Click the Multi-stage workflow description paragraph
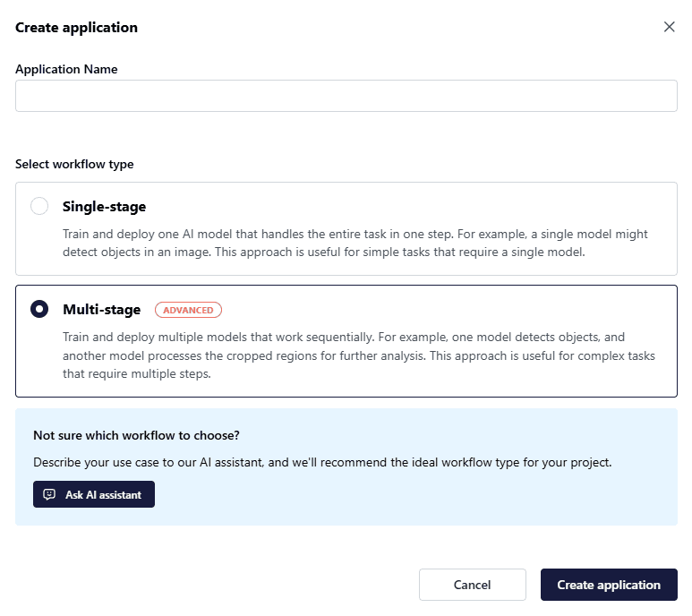Screen dimensions: 692x616 pos(358,355)
